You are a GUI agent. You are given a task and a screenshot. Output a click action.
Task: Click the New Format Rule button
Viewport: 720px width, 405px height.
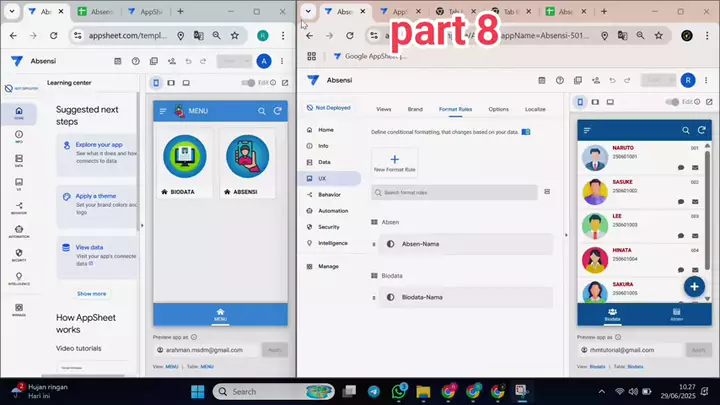[x=394, y=162]
